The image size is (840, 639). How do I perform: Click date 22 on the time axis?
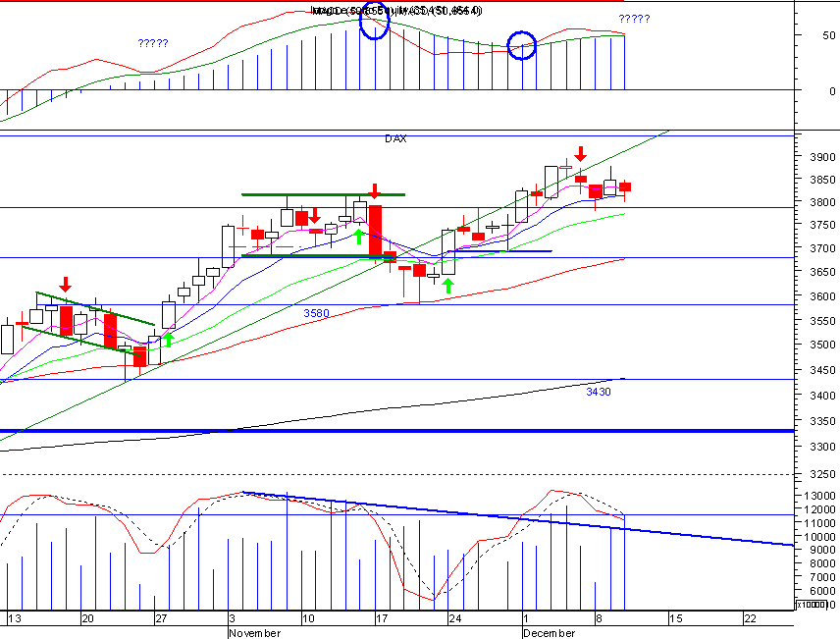(x=750, y=618)
